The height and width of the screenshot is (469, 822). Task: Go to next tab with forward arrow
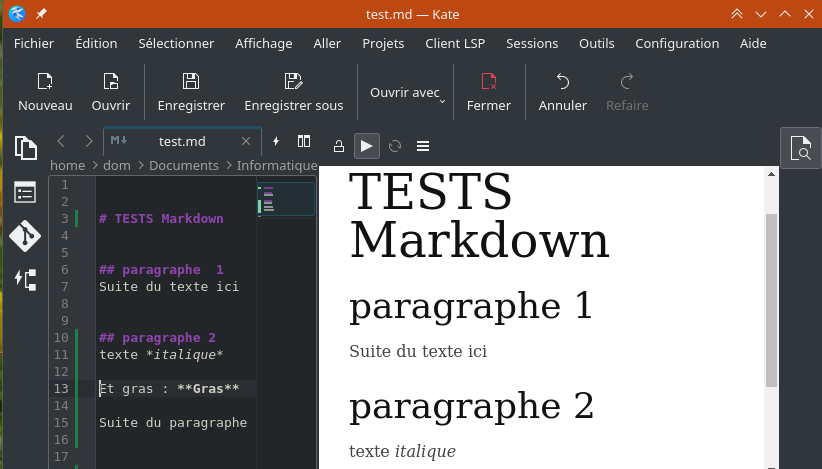[x=89, y=141]
